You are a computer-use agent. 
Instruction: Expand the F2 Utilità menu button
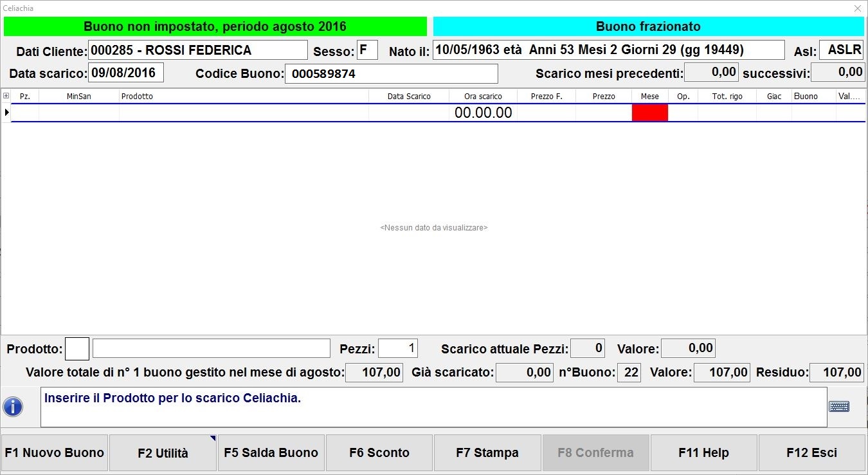tap(163, 452)
